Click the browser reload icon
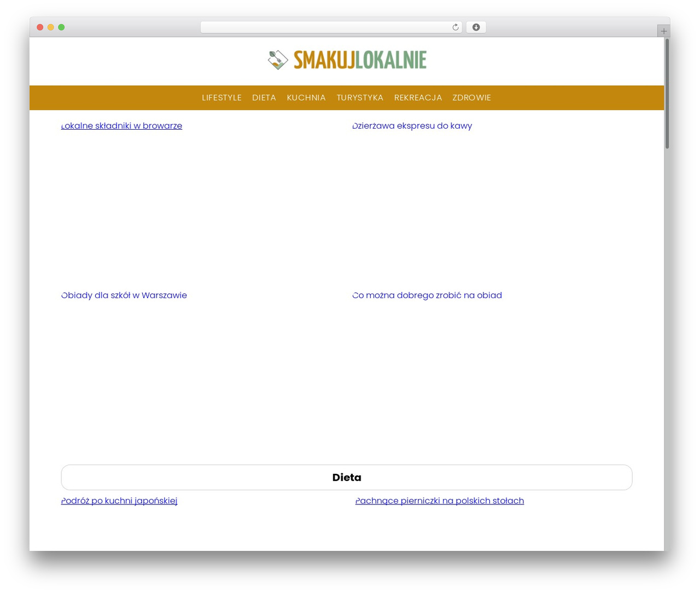This screenshot has width=700, height=593. [455, 27]
